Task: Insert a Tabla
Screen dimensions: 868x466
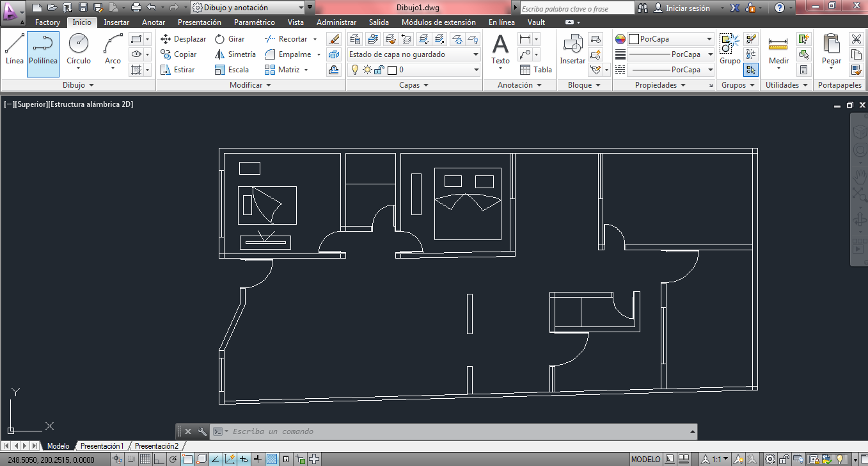Action: click(x=536, y=69)
